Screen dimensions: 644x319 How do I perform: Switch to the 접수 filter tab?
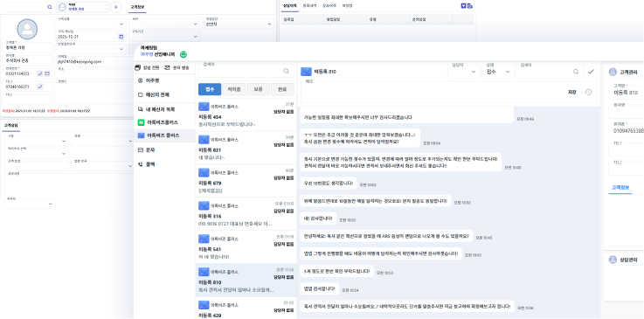coord(210,89)
